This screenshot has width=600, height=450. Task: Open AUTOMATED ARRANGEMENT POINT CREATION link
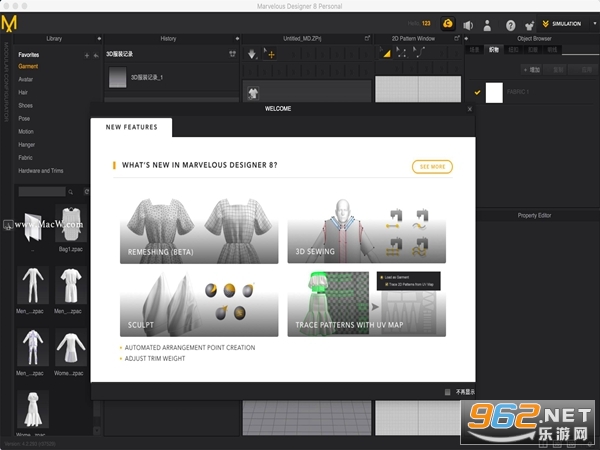190,348
